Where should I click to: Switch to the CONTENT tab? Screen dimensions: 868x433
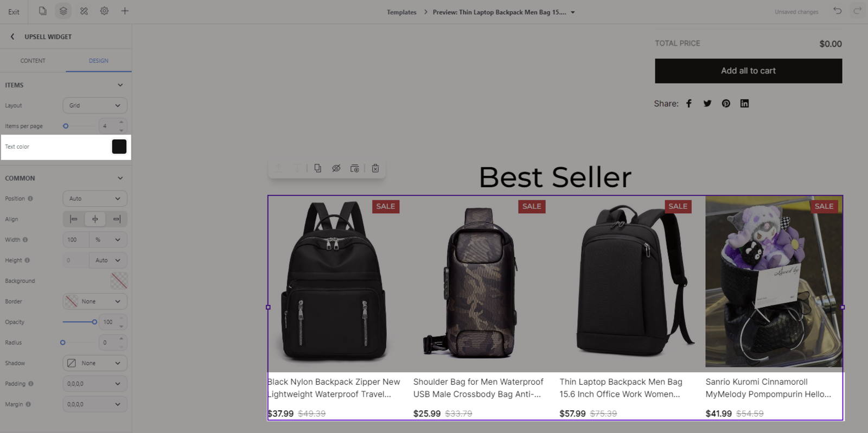coord(33,61)
